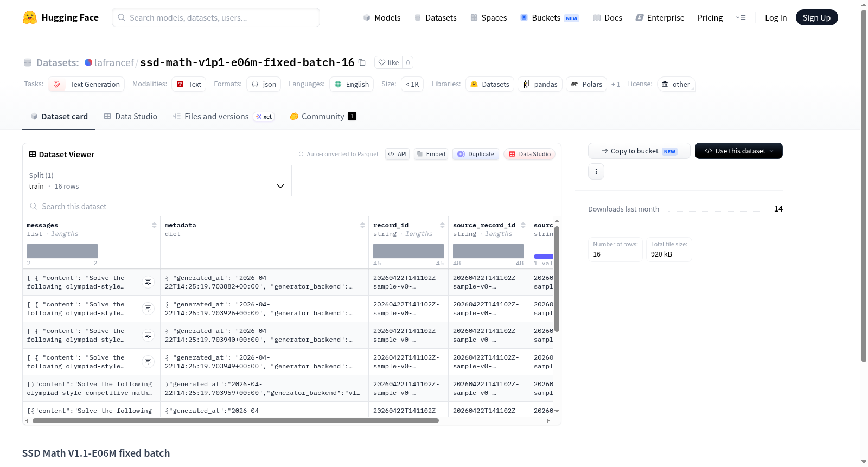The image size is (868, 467).
Task: Expand messages cell chat icon in first row
Action: tap(148, 282)
